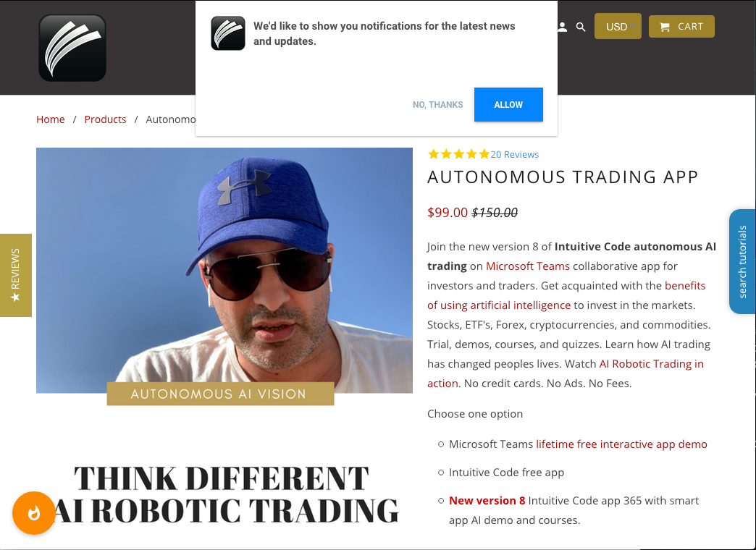Open the user account icon

pos(562,27)
